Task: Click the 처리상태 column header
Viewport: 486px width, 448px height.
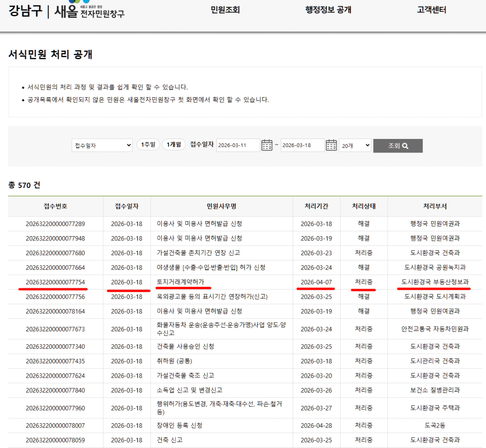Action: 364,206
